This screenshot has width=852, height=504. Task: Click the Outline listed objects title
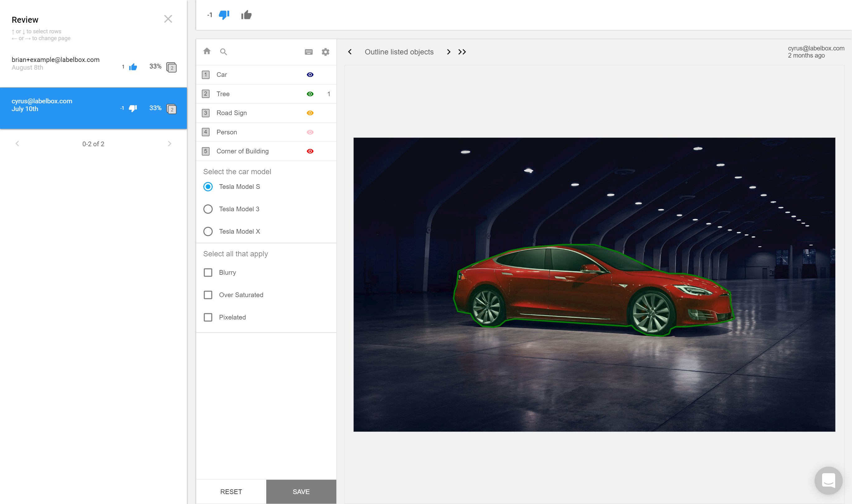(399, 52)
